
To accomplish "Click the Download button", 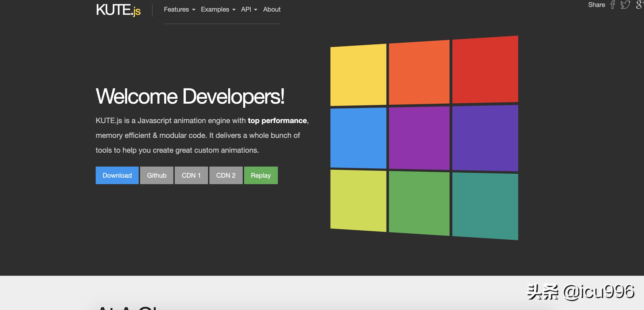I will (117, 175).
